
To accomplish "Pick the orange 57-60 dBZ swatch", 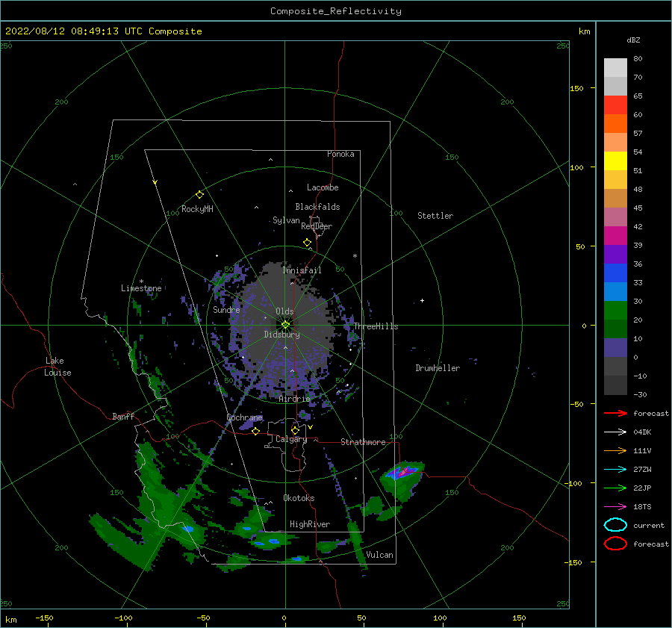I will point(615,124).
